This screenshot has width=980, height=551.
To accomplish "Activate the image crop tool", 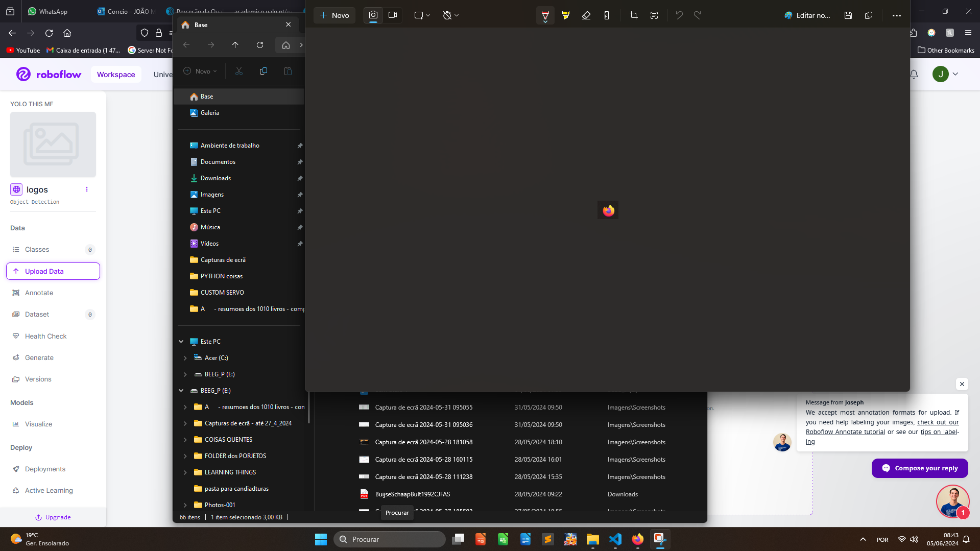I will (634, 15).
